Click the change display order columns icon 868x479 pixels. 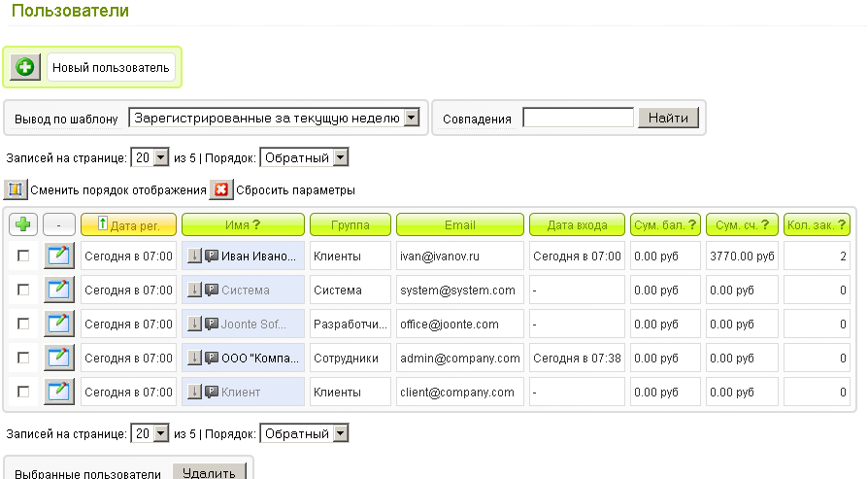point(16,189)
